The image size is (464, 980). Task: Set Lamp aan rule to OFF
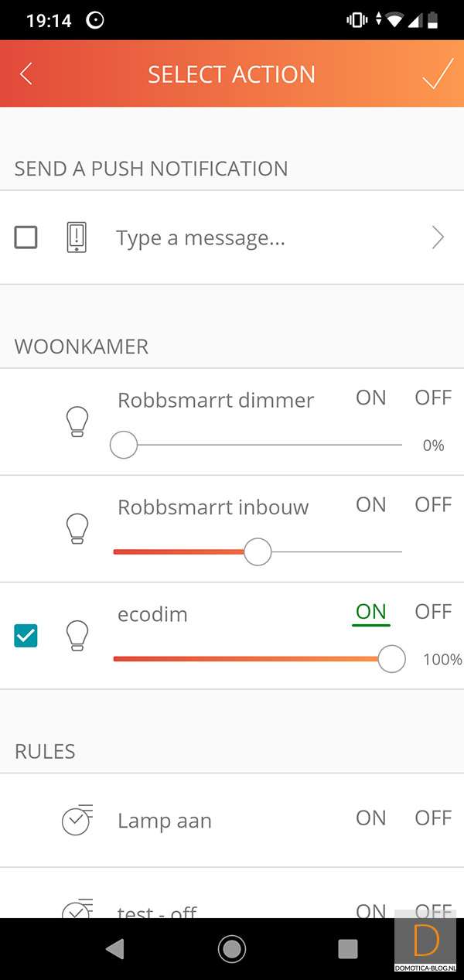(x=433, y=818)
